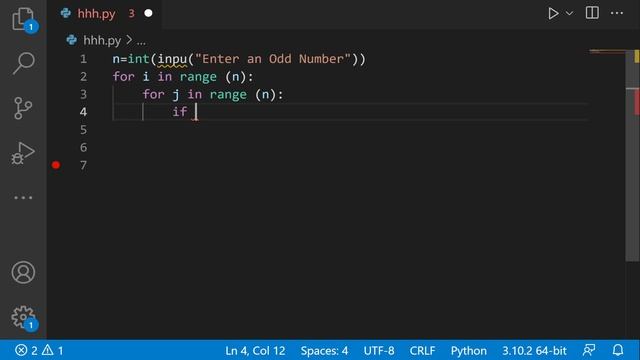The image size is (640, 360).
Task: Choose Python interpreter 3.10.2 64-bit
Action: pos(534,351)
